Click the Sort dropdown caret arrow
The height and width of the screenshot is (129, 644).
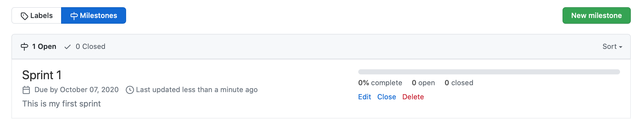[x=621, y=47]
